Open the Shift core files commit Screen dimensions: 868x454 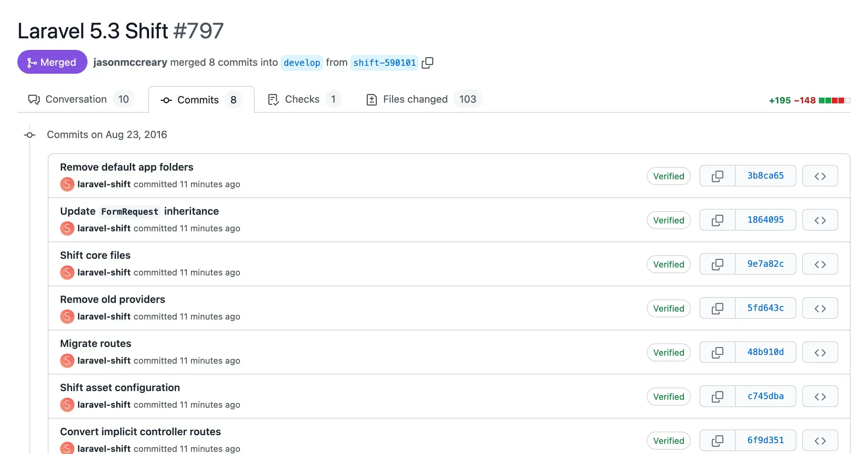point(95,255)
